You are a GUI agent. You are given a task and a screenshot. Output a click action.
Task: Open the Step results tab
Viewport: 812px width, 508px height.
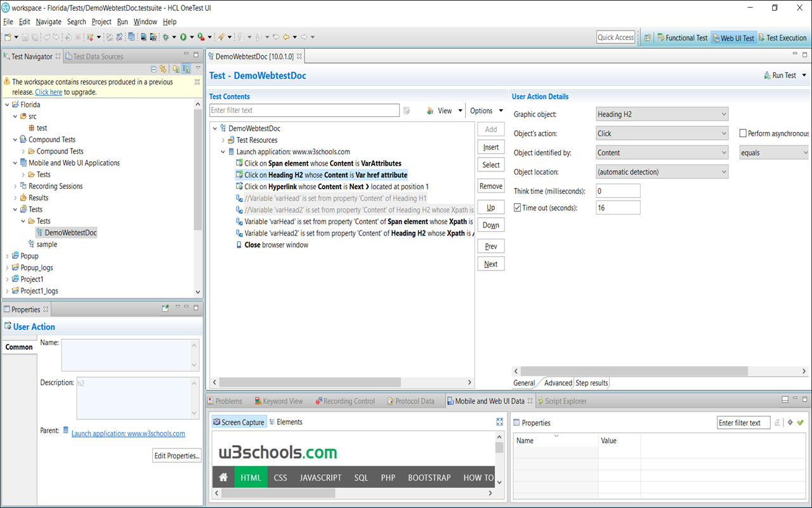(592, 383)
